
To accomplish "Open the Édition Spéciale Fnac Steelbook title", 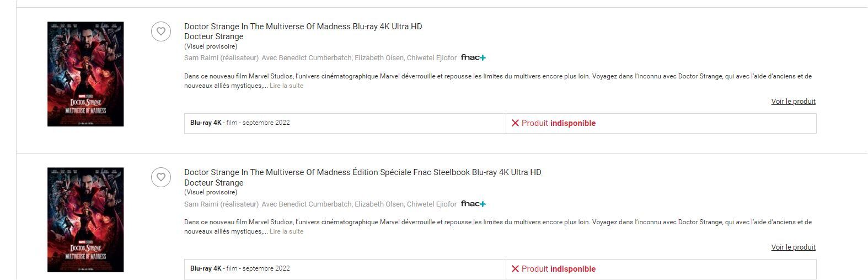I will click(x=362, y=172).
